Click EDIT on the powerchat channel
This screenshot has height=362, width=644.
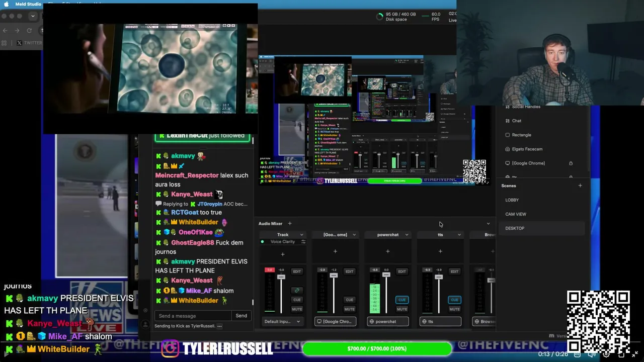[402, 271]
